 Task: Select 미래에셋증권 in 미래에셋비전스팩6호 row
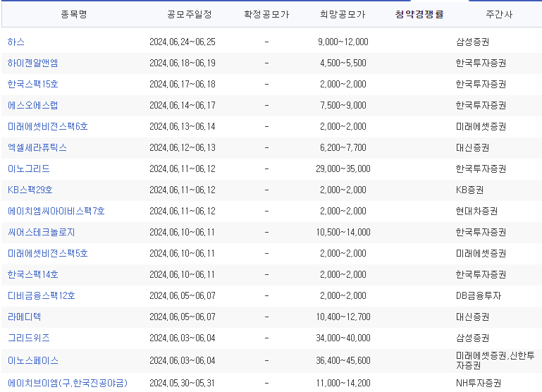481,126
